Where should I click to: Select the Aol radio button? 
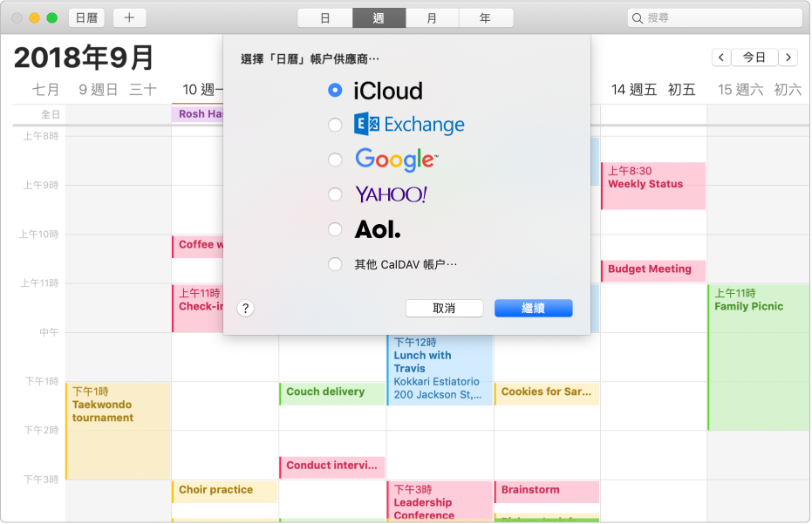point(335,228)
